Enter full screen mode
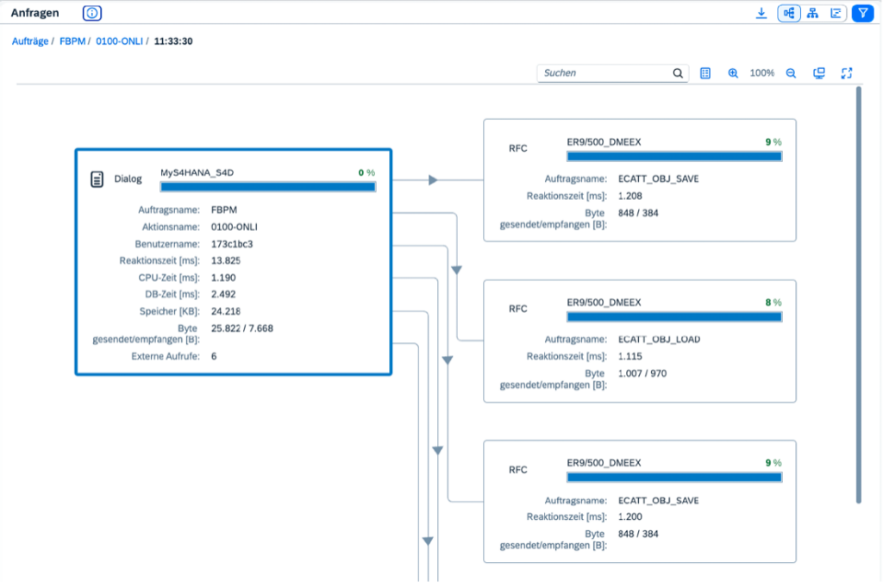The height and width of the screenshot is (588, 883). 847,73
